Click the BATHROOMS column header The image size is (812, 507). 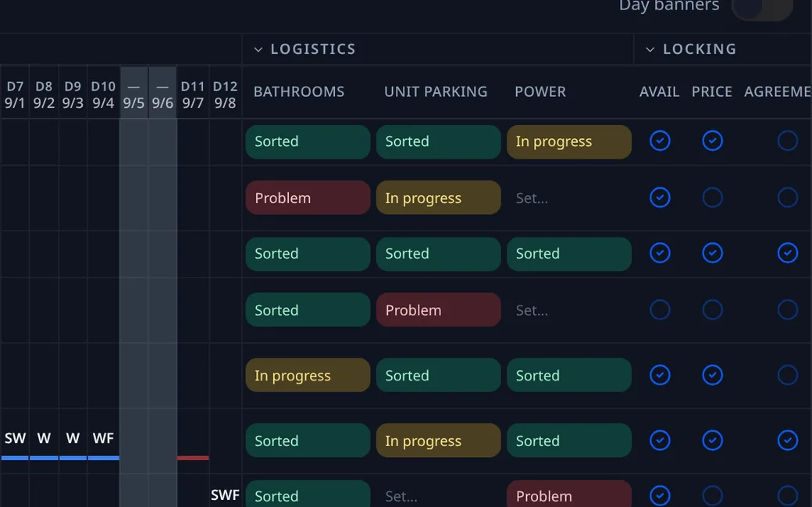tap(299, 91)
